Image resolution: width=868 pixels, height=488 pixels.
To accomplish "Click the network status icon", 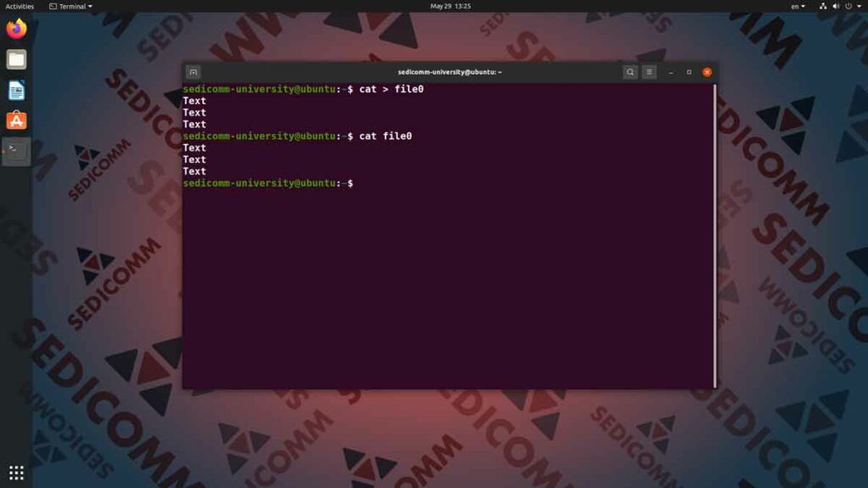I will [x=823, y=6].
